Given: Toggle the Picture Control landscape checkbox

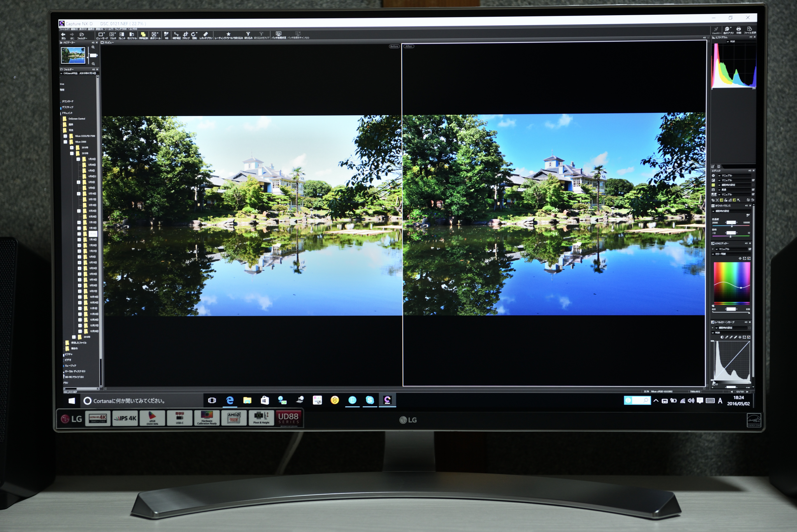Looking at the screenshot, I should (x=753, y=190).
